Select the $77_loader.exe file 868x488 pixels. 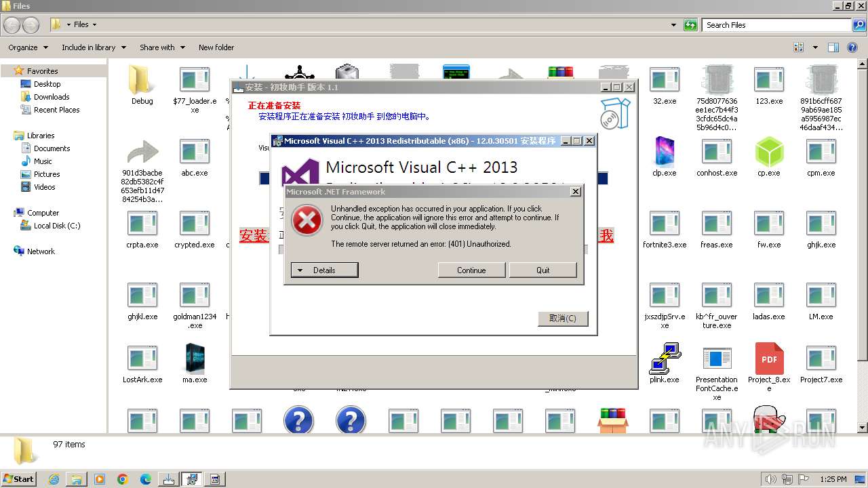[195, 89]
